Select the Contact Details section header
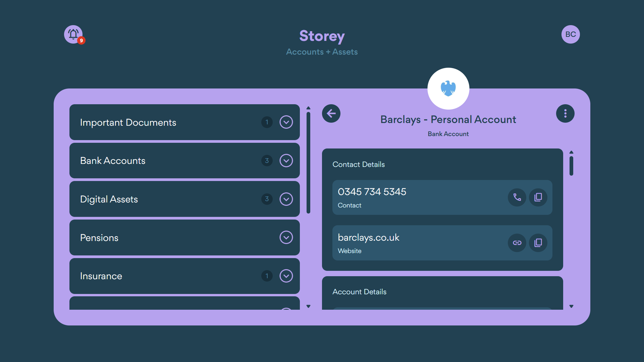The height and width of the screenshot is (362, 644). tap(359, 164)
